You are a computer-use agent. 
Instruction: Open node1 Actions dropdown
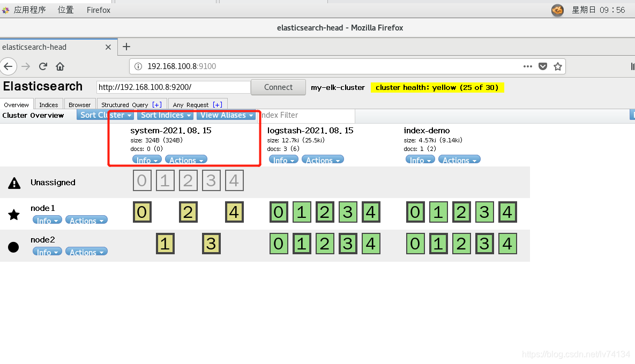tap(86, 220)
